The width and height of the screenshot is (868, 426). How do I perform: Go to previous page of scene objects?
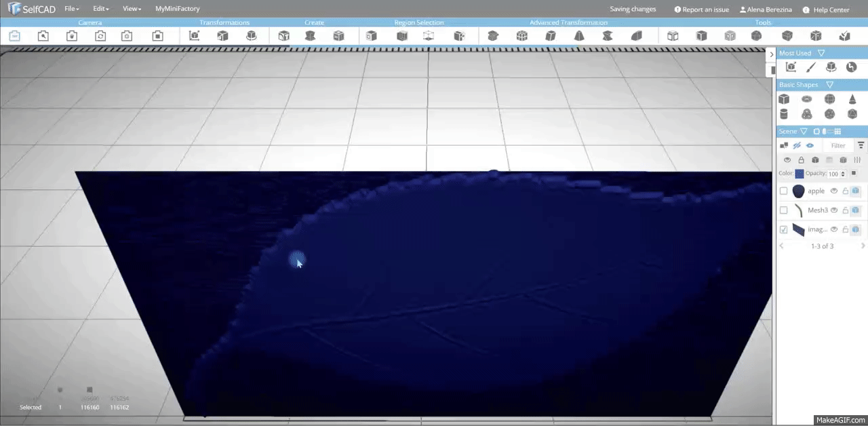(781, 246)
